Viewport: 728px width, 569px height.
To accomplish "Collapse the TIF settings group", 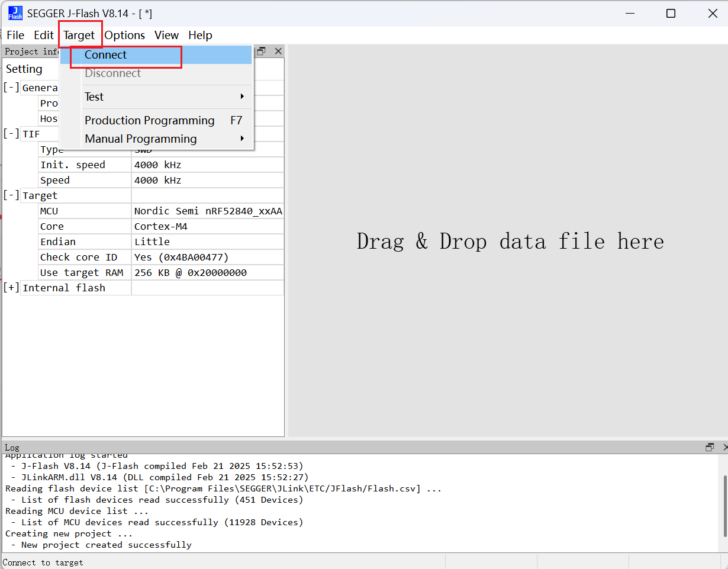I will click(x=11, y=134).
